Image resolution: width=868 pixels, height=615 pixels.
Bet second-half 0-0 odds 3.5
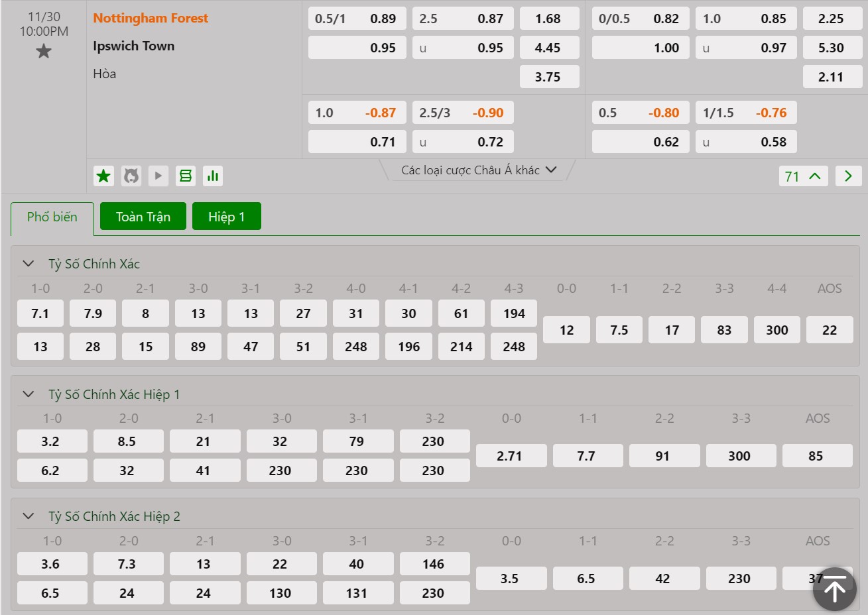click(x=511, y=579)
